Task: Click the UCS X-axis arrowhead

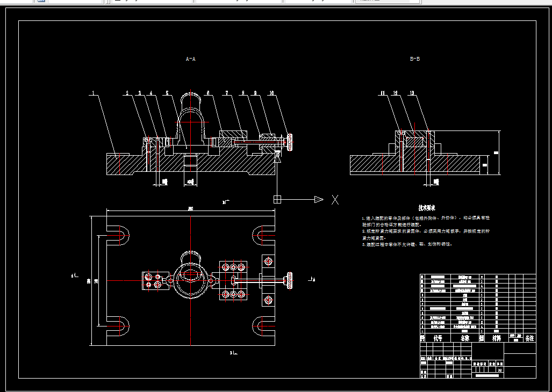Action: point(319,199)
